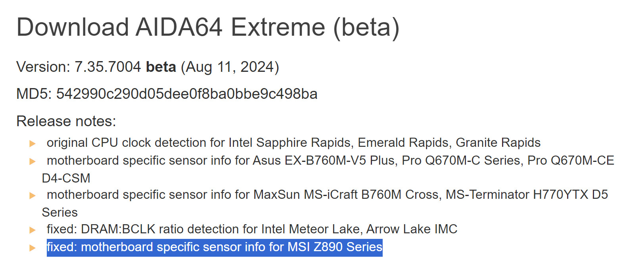
Task: Click the MD5 hash value
Action: (186, 94)
